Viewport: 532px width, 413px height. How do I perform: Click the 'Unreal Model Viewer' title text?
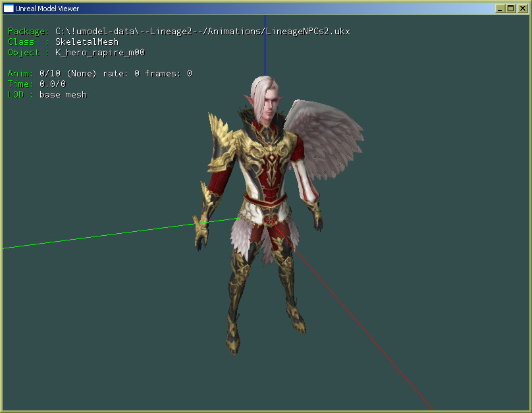[x=47, y=9]
